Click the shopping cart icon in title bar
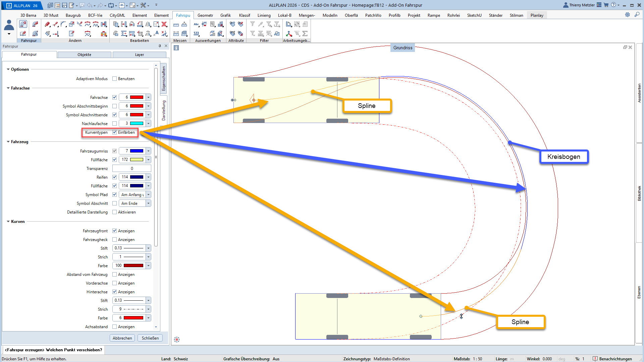This screenshot has width=644, height=362. coord(606,5)
